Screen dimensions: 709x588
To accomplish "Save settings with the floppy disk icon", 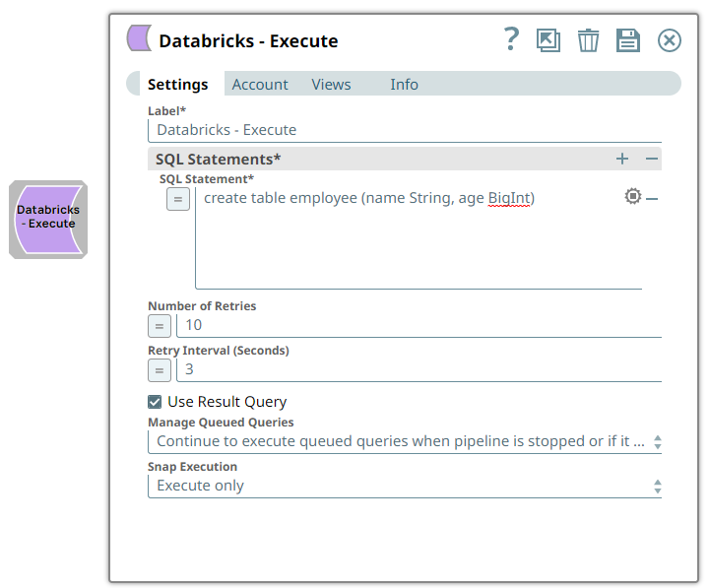I will (x=627, y=40).
